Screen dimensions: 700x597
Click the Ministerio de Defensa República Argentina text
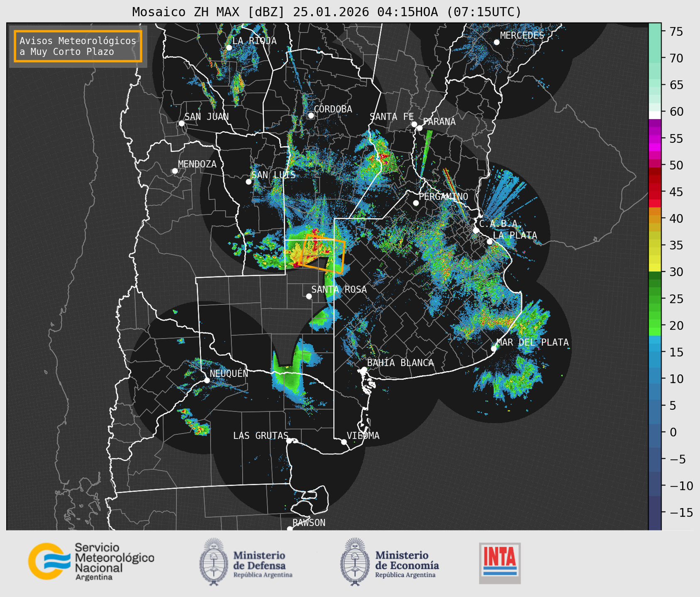[x=263, y=564]
